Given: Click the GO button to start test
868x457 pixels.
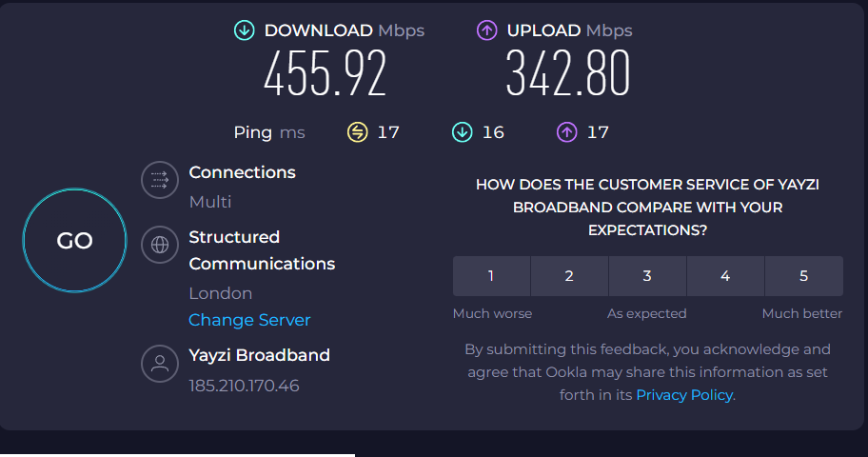Looking at the screenshot, I should (75, 241).
